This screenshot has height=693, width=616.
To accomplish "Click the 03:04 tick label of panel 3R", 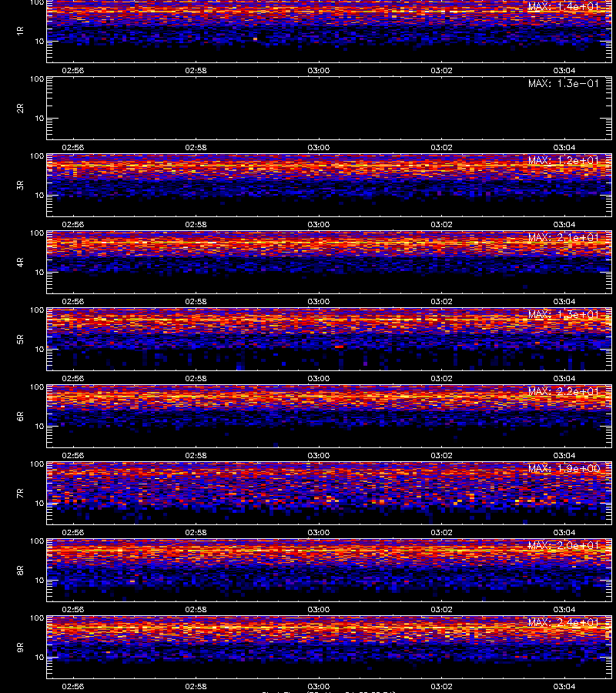I will 564,224.
